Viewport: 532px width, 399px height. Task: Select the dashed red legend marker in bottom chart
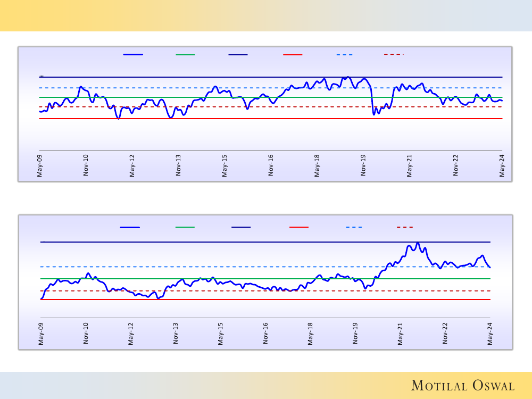[x=405, y=227]
